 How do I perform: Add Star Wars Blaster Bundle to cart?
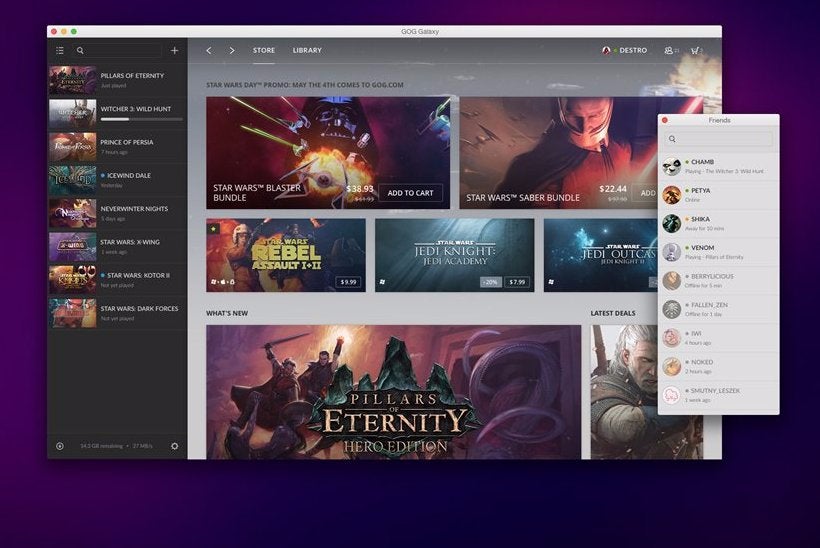coord(411,193)
